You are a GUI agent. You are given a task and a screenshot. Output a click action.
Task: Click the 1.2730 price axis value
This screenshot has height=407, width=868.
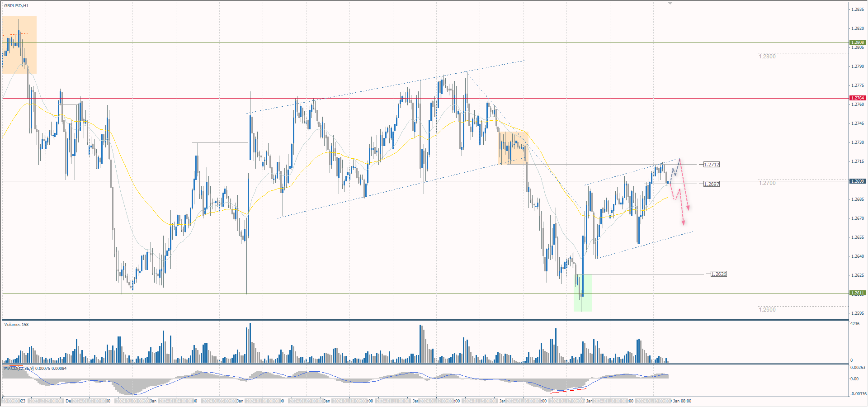[858, 142]
